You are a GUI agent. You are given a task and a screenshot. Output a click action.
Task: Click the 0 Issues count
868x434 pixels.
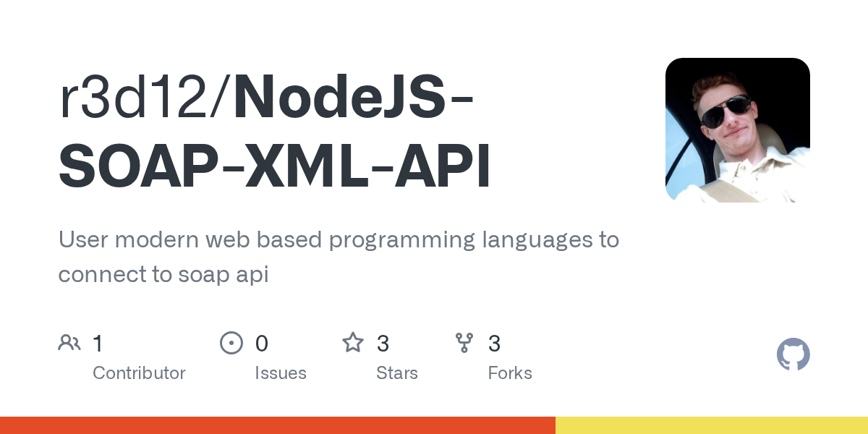coord(262,343)
